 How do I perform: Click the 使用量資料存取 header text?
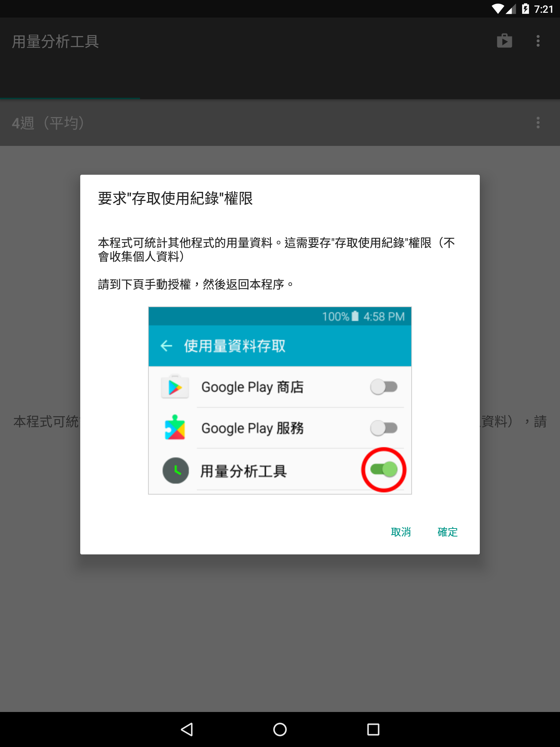coord(235,346)
